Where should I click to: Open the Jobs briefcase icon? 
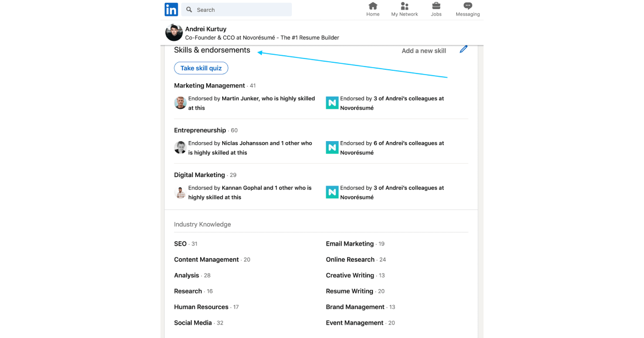[436, 6]
